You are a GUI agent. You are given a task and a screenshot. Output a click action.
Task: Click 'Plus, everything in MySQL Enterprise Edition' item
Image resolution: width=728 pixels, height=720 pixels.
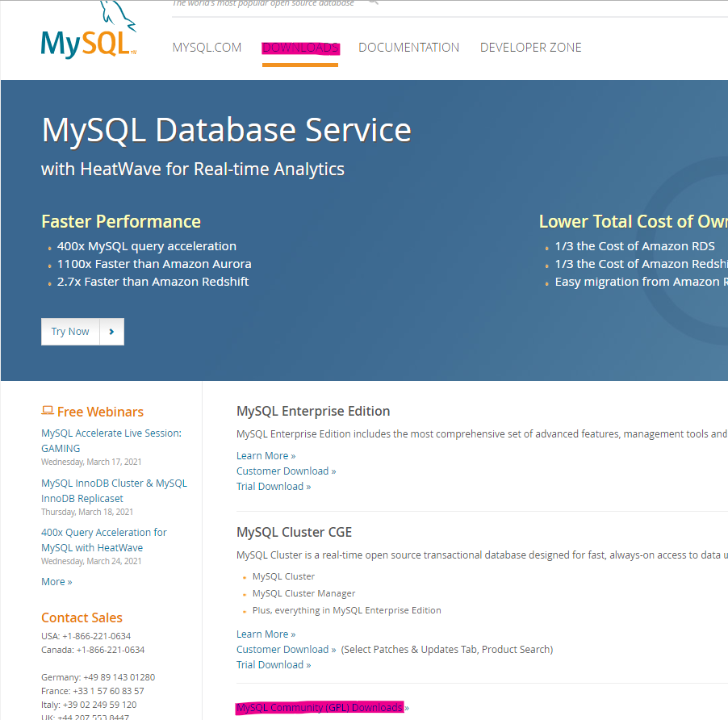(346, 610)
